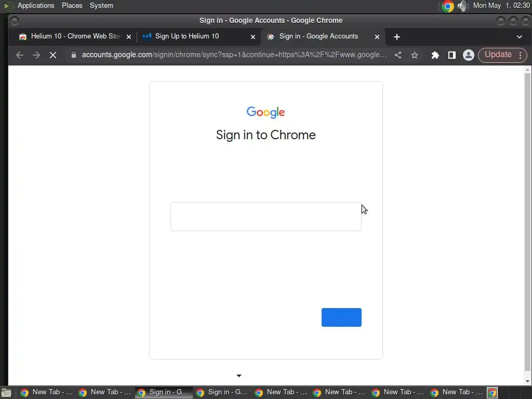
Task: Open Chrome three-dot menu
Action: point(521,55)
